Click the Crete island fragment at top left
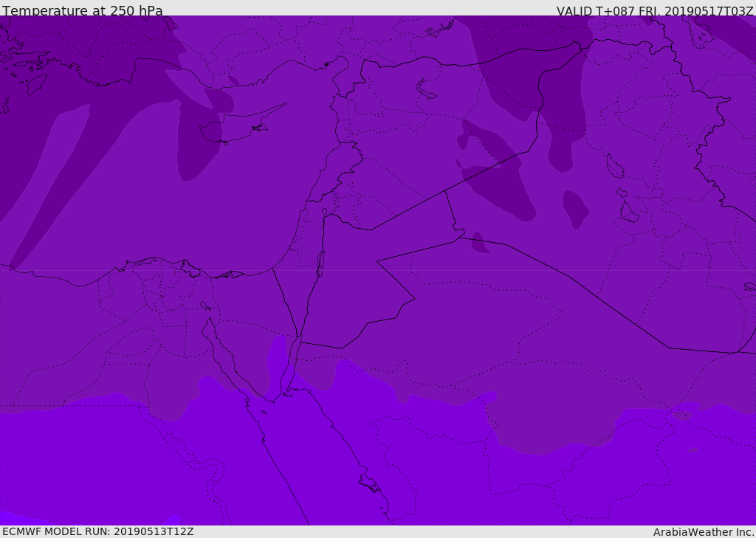The width and height of the screenshot is (756, 538). click(36, 84)
